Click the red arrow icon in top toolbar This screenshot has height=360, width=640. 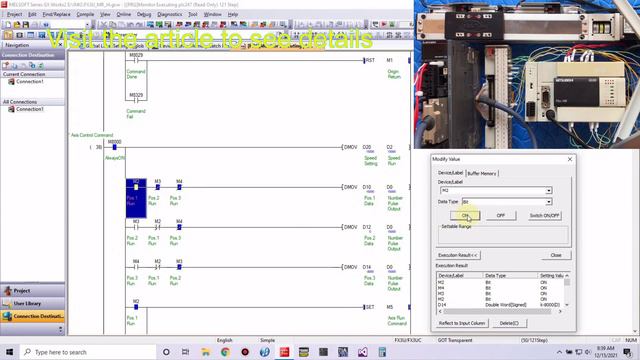384,24
